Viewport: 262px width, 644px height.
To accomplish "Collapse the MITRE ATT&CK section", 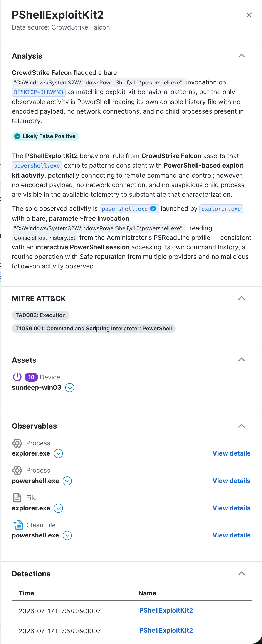I will [x=241, y=298].
